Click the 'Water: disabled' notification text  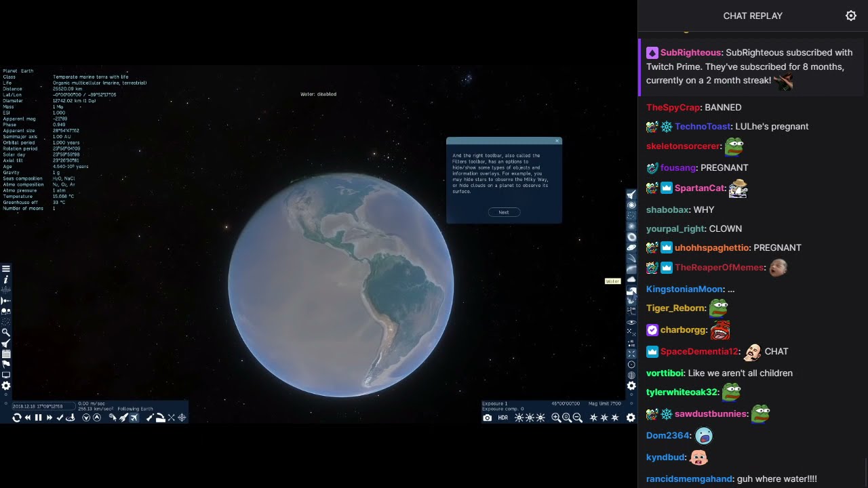pyautogui.click(x=318, y=94)
